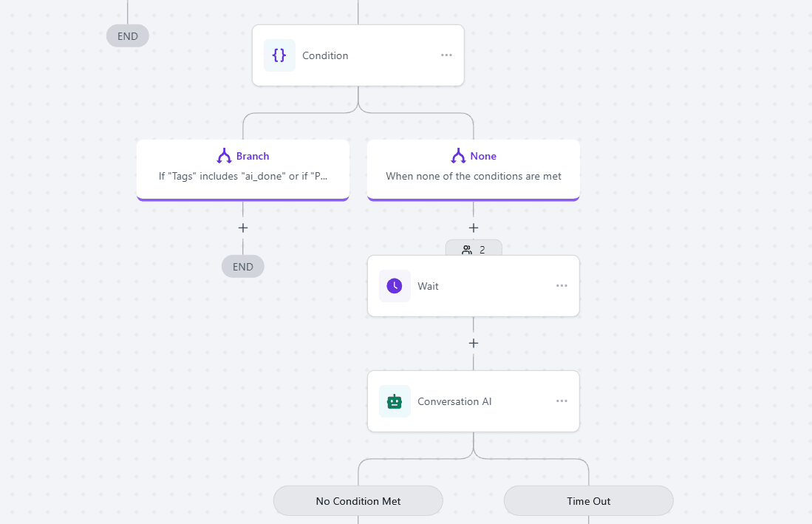
Task: Click the Condition node curly braces icon
Action: pyautogui.click(x=279, y=55)
